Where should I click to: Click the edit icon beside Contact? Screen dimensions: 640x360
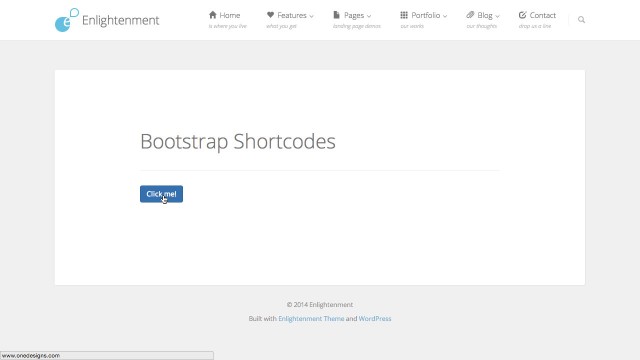click(x=522, y=15)
